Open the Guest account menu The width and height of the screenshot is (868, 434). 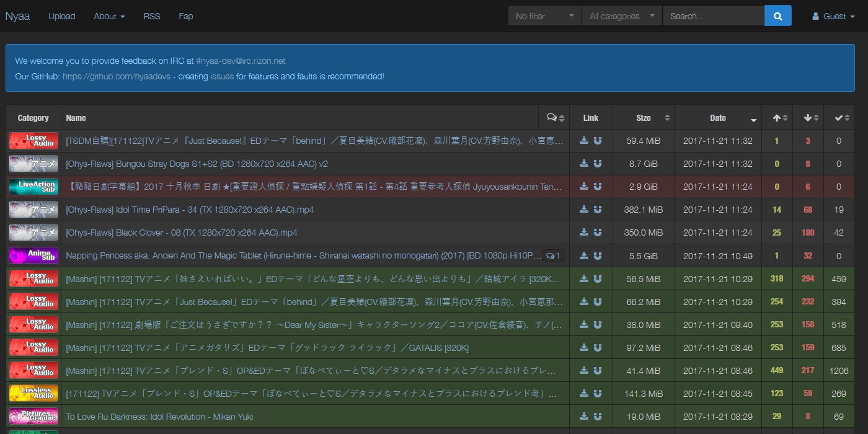(x=832, y=15)
